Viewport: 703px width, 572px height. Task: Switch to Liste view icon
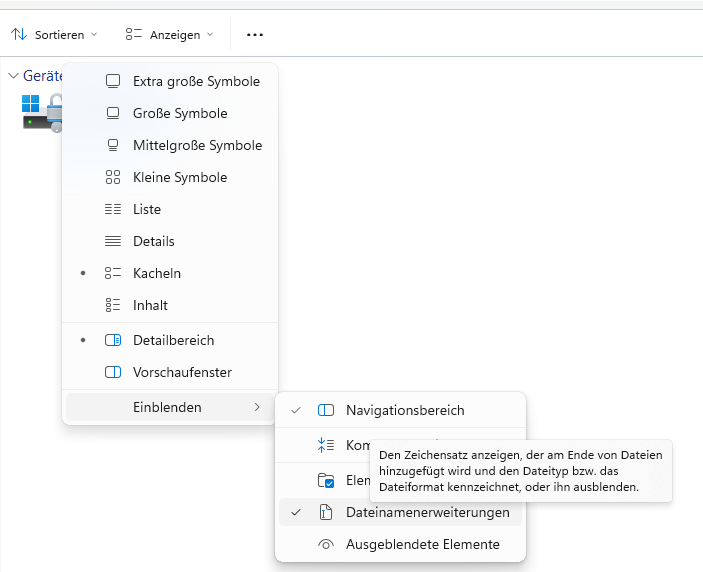(113, 209)
